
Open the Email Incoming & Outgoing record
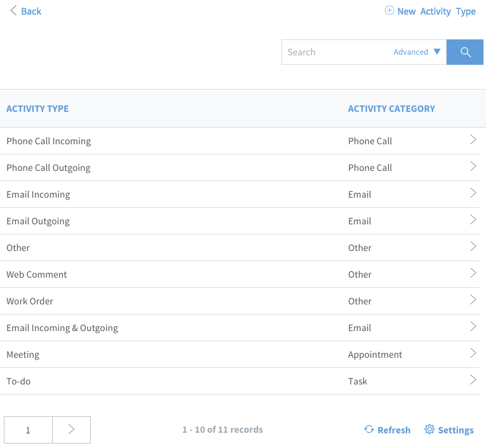click(240, 328)
